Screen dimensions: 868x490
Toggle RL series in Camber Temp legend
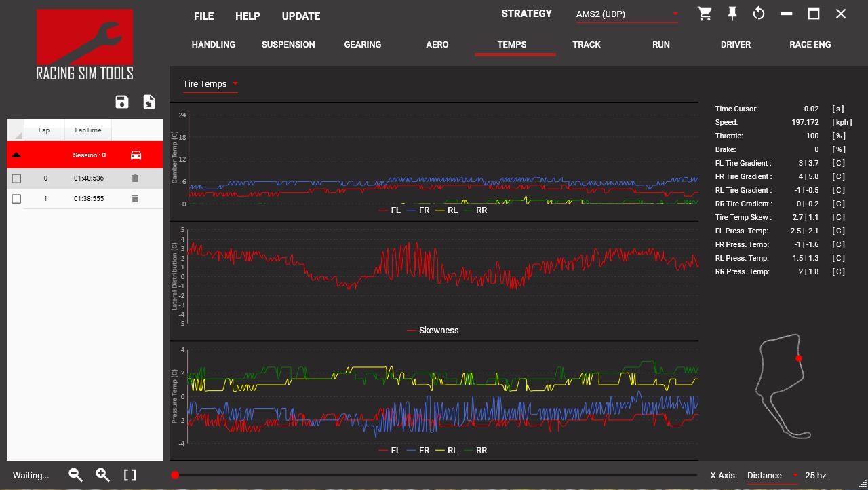coord(447,210)
